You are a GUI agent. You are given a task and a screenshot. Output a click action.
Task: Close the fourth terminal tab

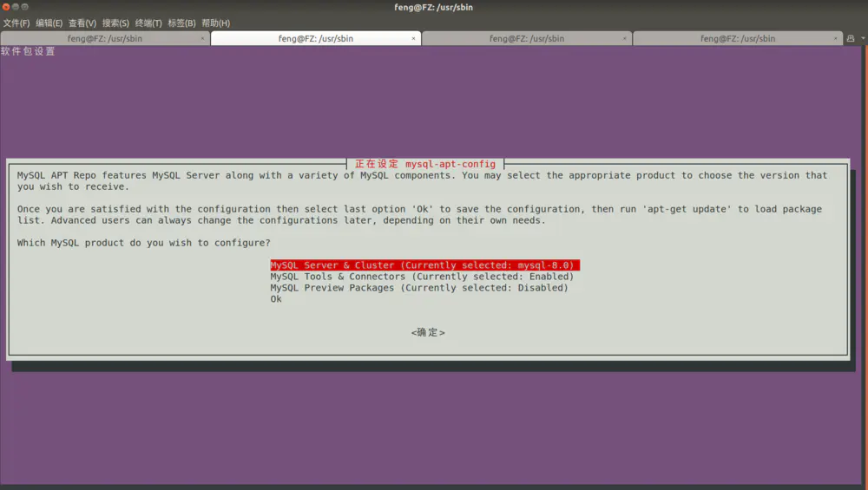click(x=836, y=38)
